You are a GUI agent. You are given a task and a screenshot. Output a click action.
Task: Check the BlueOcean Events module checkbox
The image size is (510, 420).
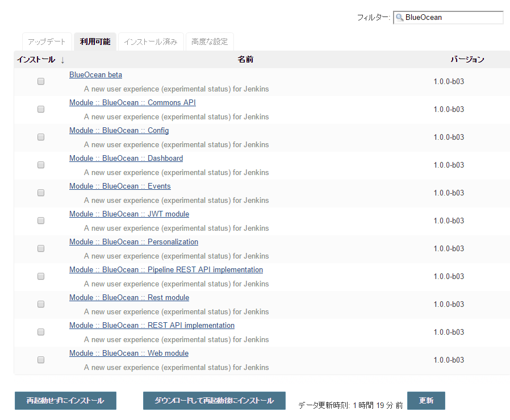click(40, 192)
